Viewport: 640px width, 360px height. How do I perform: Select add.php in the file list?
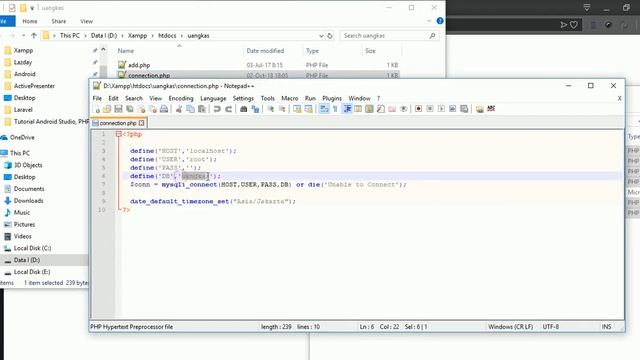pyautogui.click(x=139, y=65)
